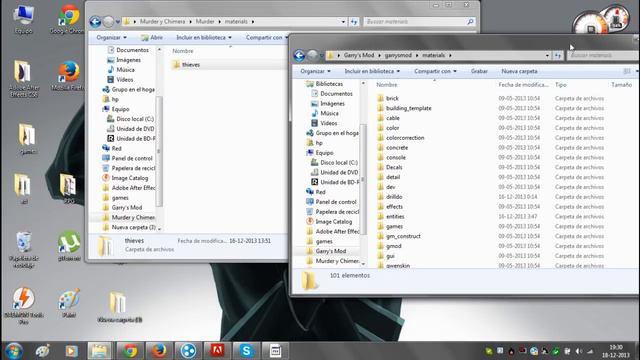Select the Decals folder
The image size is (640, 360).
tap(394, 167)
